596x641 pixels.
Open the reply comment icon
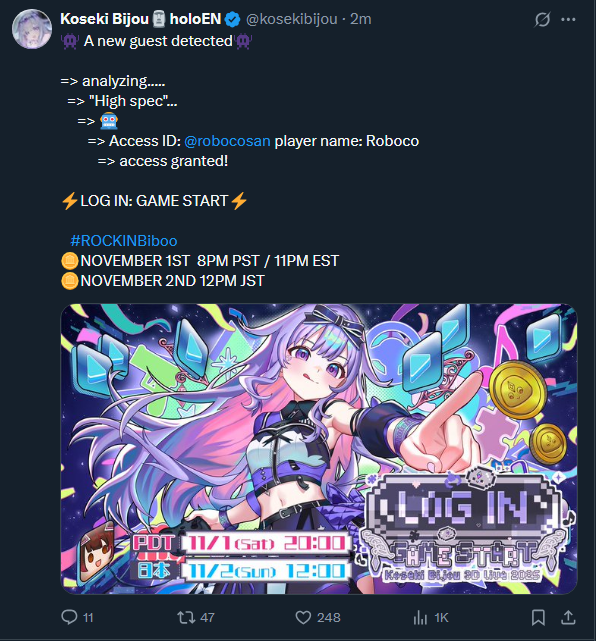coord(69,617)
